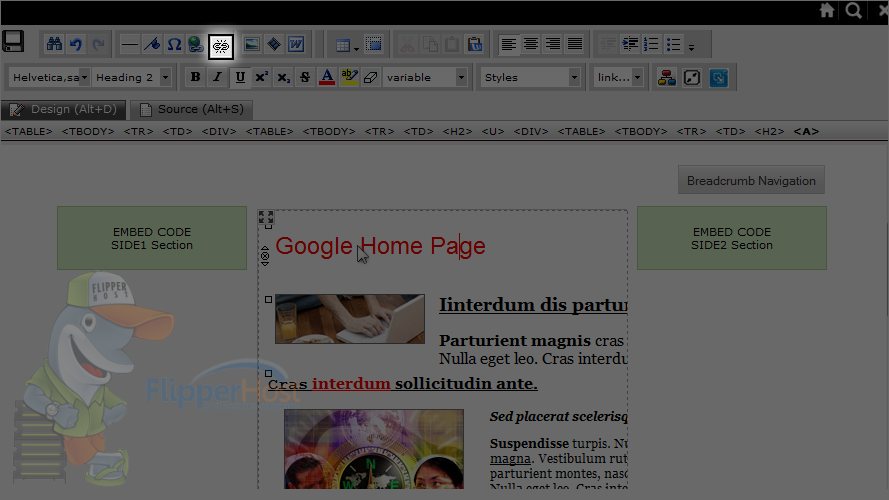Erase formatting with the eraser icon
This screenshot has height=500, width=889.
371,77
